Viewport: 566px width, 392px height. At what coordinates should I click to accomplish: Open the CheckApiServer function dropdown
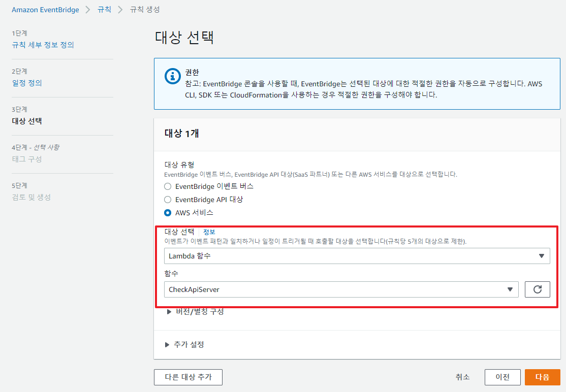pyautogui.click(x=341, y=289)
